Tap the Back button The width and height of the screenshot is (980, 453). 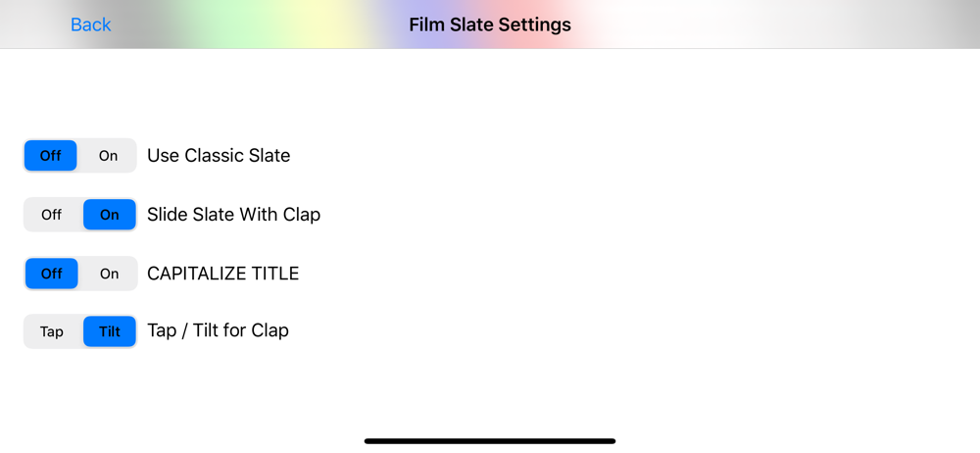point(90,25)
